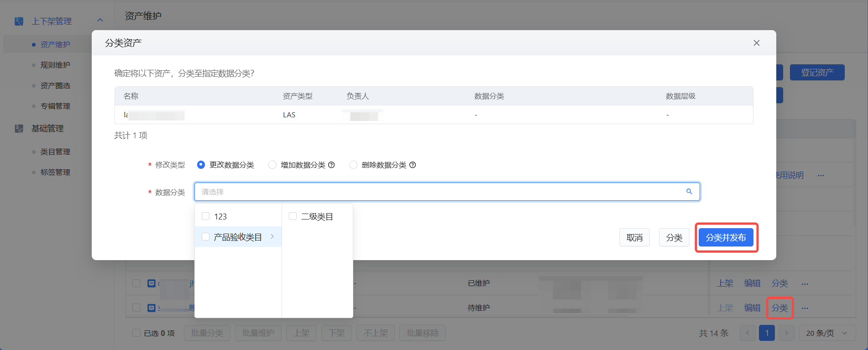Select the 增加数据分类 radio option

pos(272,165)
